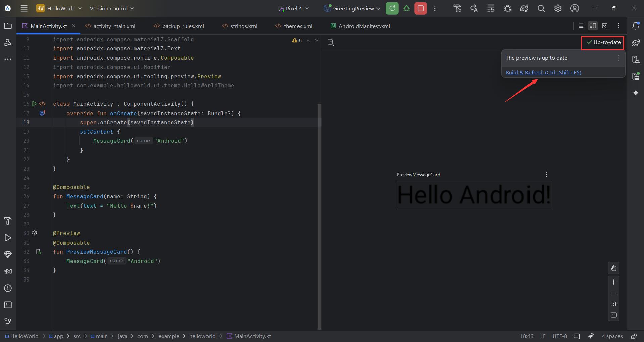Open the Gemini sparkle sidebar icon
Screen dimensions: 644x342
pos(636,93)
